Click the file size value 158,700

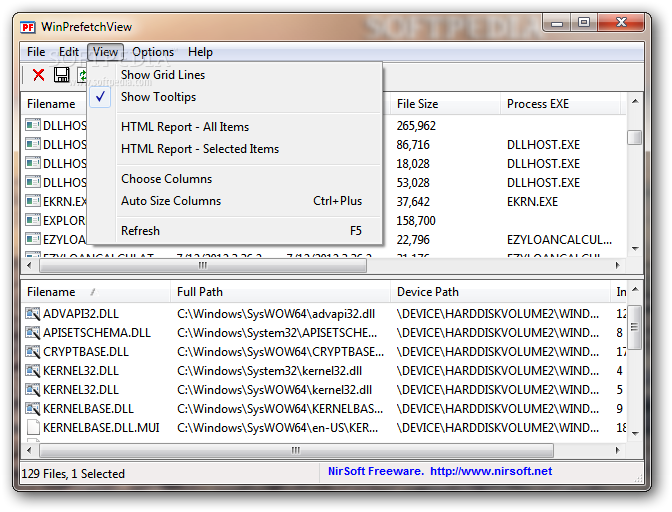pyautogui.click(x=416, y=221)
